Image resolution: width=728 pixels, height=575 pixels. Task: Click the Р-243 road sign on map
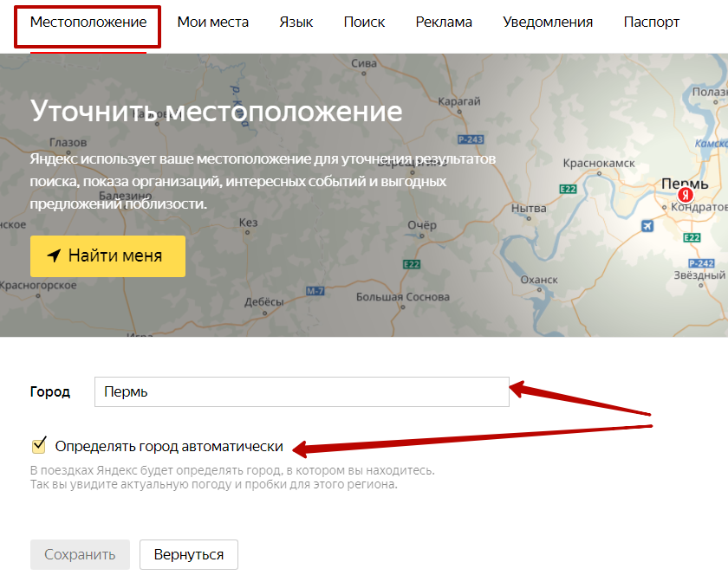click(471, 139)
